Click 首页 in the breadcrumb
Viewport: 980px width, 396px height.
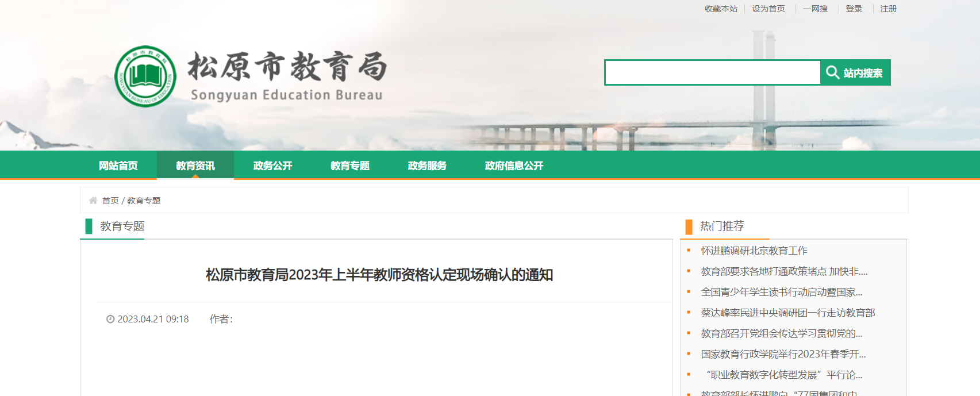coord(110,201)
